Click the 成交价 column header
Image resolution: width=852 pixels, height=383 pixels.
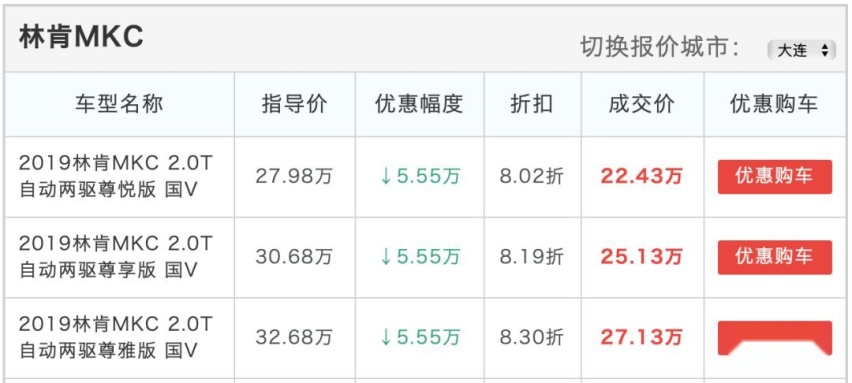(642, 104)
